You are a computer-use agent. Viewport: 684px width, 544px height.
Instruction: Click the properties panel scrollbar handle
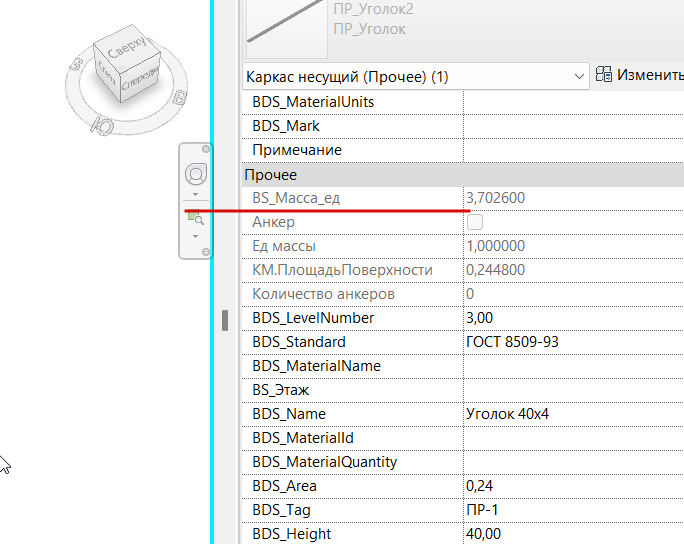point(225,320)
